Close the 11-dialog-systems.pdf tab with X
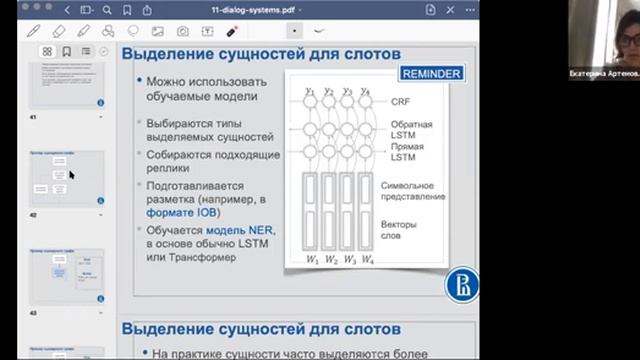The width and height of the screenshot is (640, 360). (450, 10)
